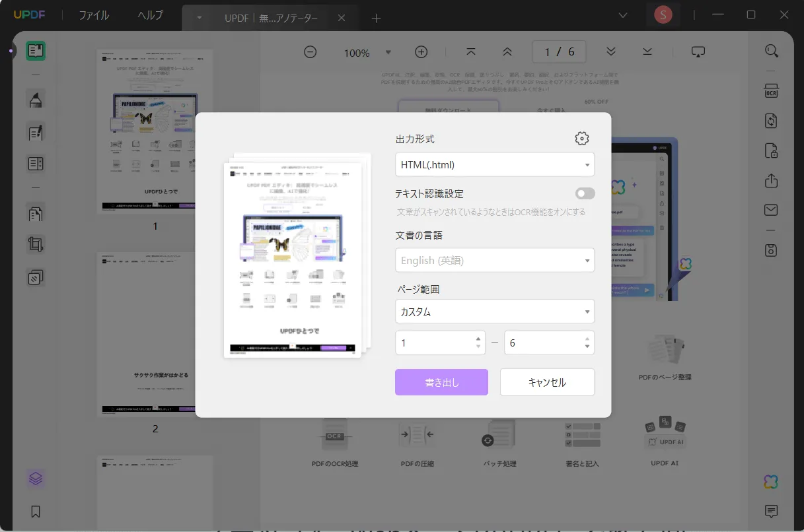This screenshot has height=532, width=804.
Task: Click the キャンセル button
Action: 547,382
